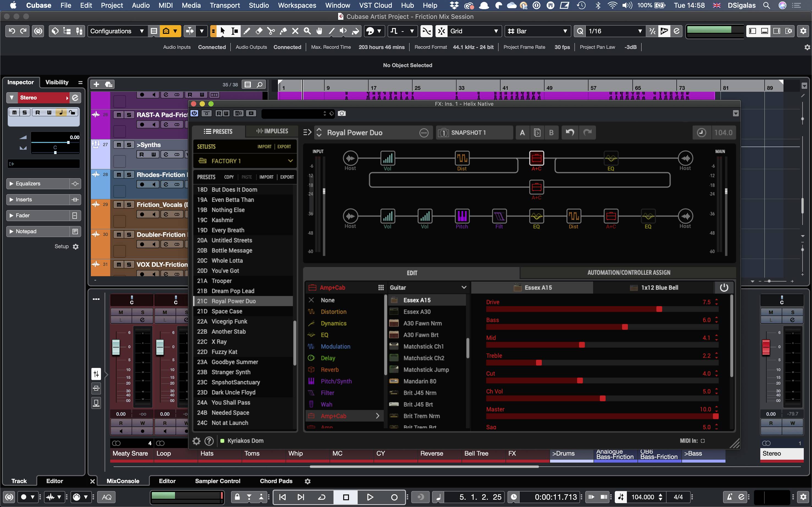
Task: Select the Eraser tool
Action: [x=259, y=31]
